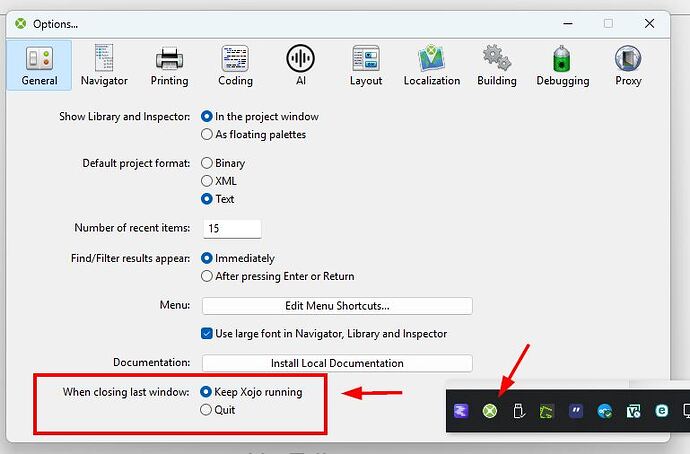Image resolution: width=690 pixels, height=454 pixels.
Task: Select Quit when closing last window
Action: [x=218, y=410]
